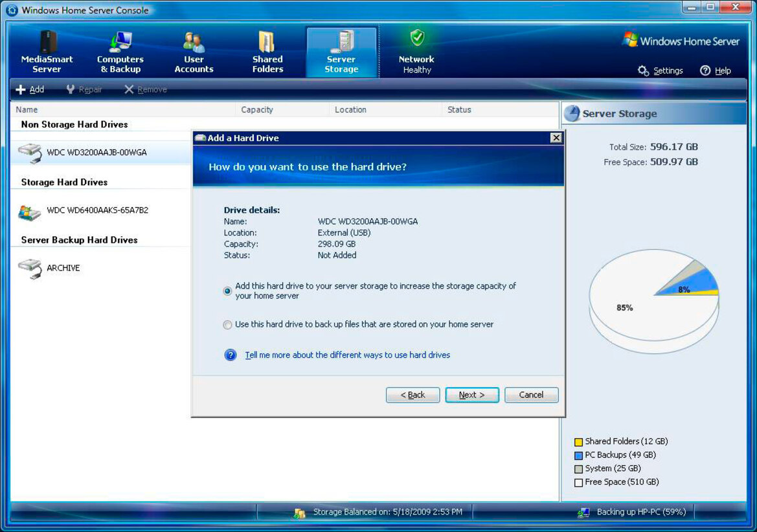
Task: Select WDC WD6400AAKS-65A7B2 storage drive
Action: tap(98, 210)
